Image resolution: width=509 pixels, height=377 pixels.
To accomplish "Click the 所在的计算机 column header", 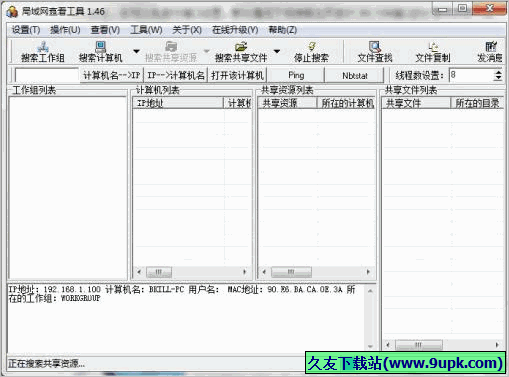I will (x=346, y=103).
